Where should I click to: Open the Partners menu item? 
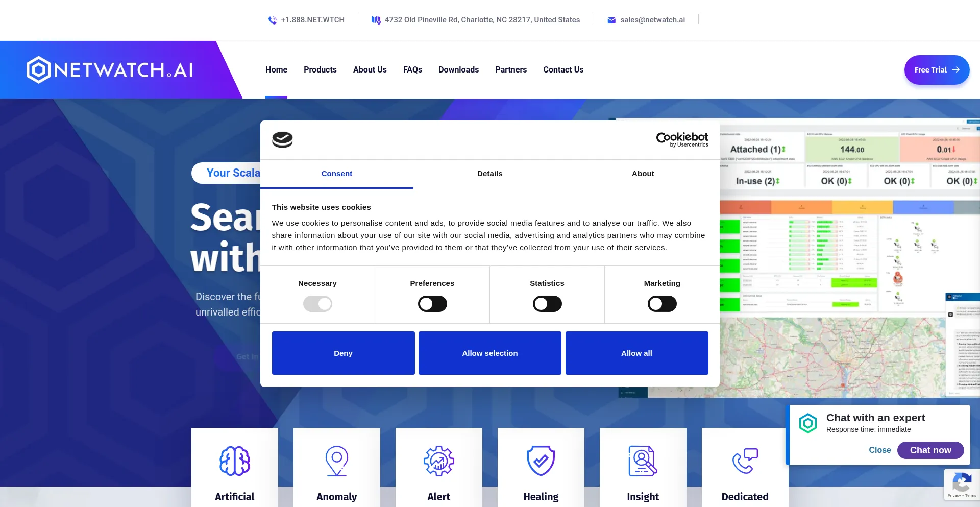tap(511, 70)
